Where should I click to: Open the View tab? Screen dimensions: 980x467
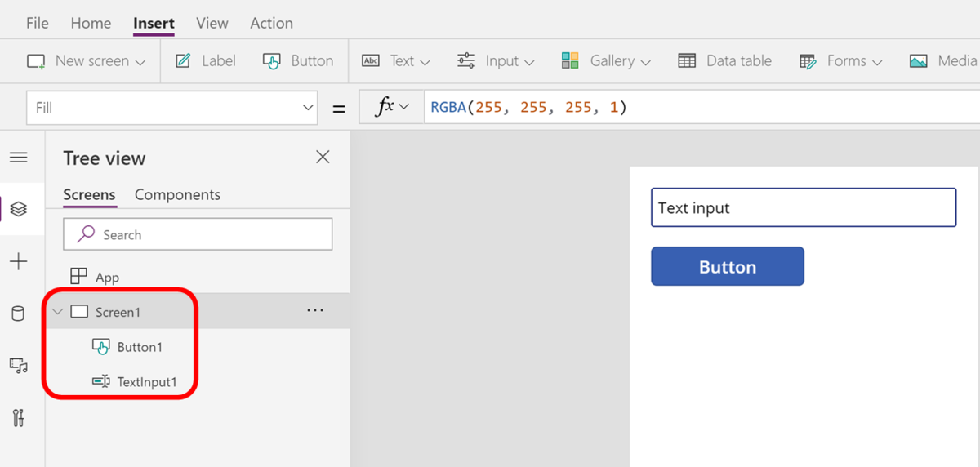[x=212, y=23]
